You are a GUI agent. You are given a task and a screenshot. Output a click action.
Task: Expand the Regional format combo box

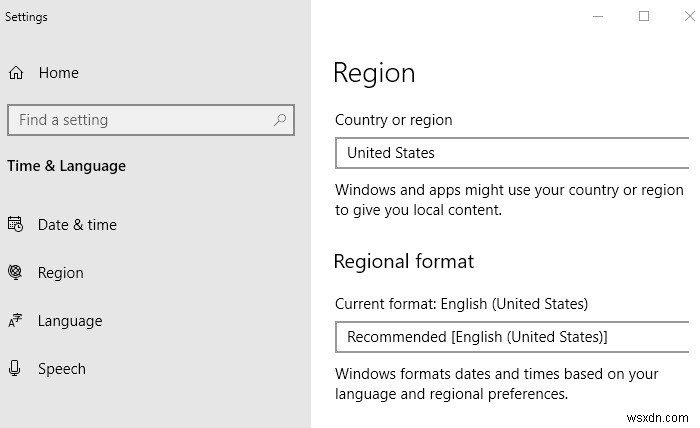tap(512, 337)
